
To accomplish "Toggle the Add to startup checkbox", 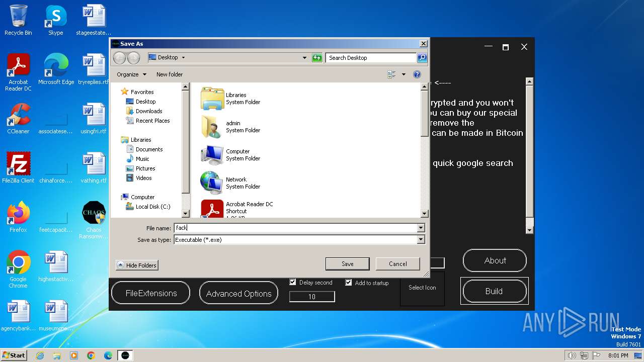I will (348, 283).
